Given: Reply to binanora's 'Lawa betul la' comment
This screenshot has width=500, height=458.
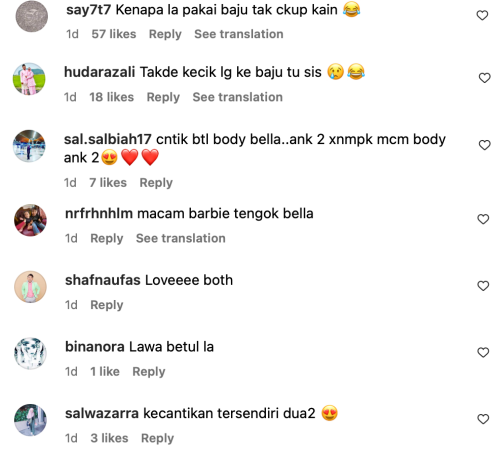Looking at the screenshot, I should coord(149,372).
